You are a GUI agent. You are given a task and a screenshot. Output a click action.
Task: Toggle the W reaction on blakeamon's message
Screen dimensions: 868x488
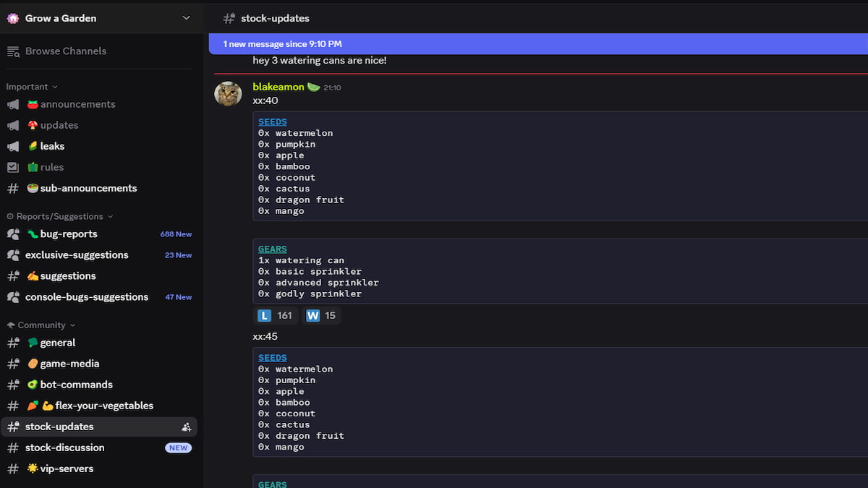pyautogui.click(x=320, y=315)
